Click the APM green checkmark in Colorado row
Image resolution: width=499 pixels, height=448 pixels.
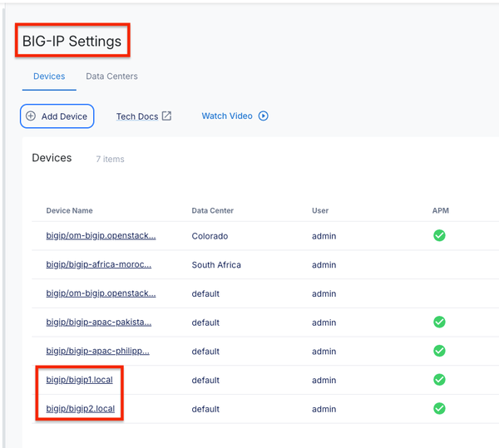point(439,235)
